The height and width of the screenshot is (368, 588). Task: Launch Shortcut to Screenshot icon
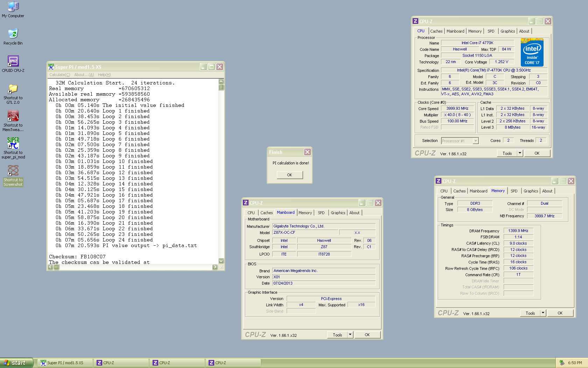pos(13,170)
